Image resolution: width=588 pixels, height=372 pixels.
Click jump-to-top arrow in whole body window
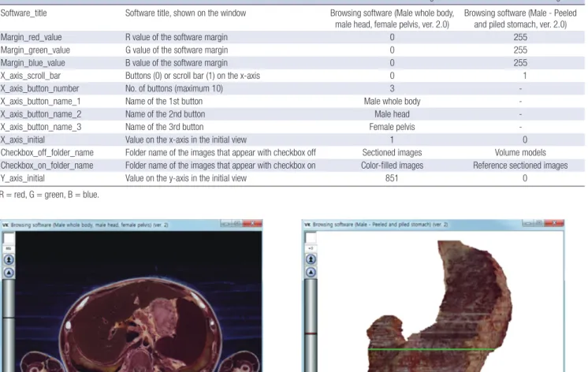[x=9, y=259]
